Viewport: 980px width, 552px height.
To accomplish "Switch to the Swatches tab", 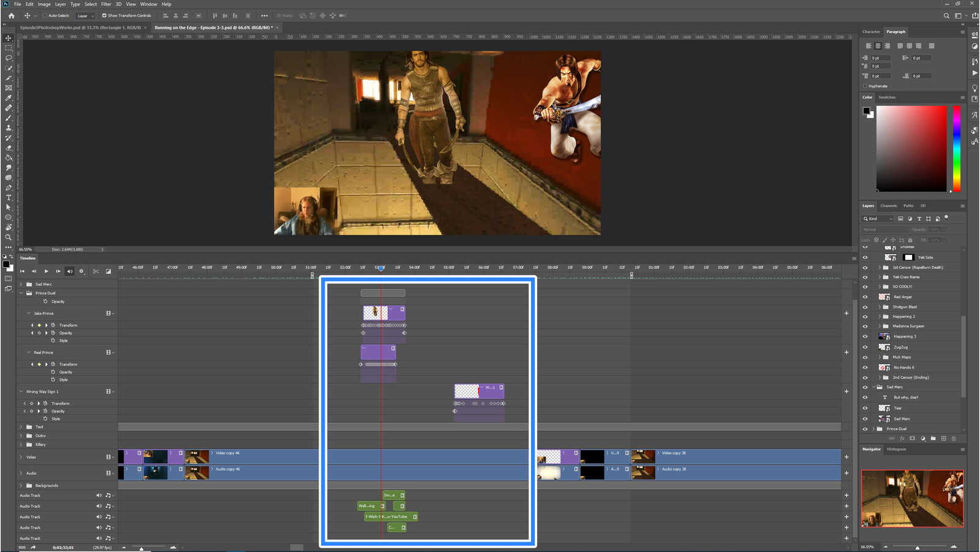I will (887, 97).
